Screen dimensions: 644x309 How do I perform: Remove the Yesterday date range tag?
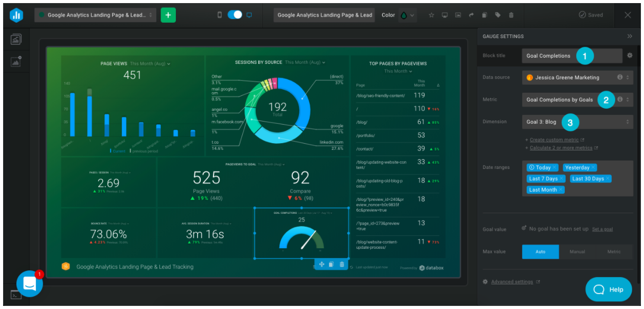point(593,167)
